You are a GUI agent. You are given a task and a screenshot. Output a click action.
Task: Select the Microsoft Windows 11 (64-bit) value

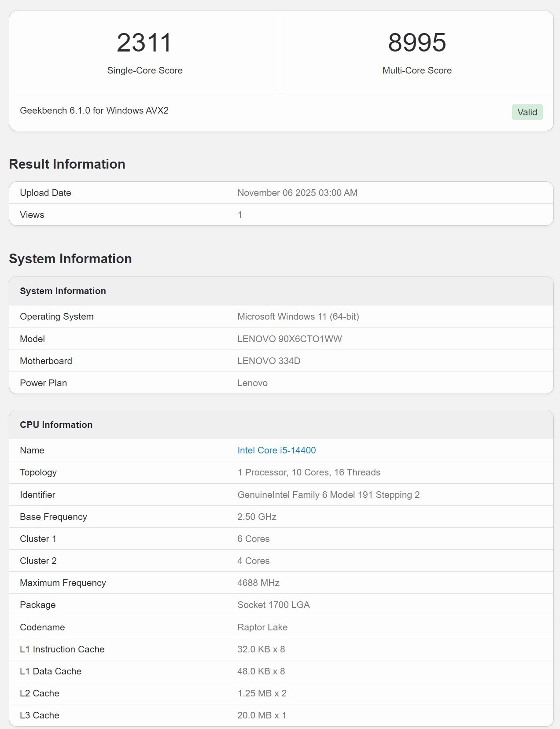tap(298, 317)
